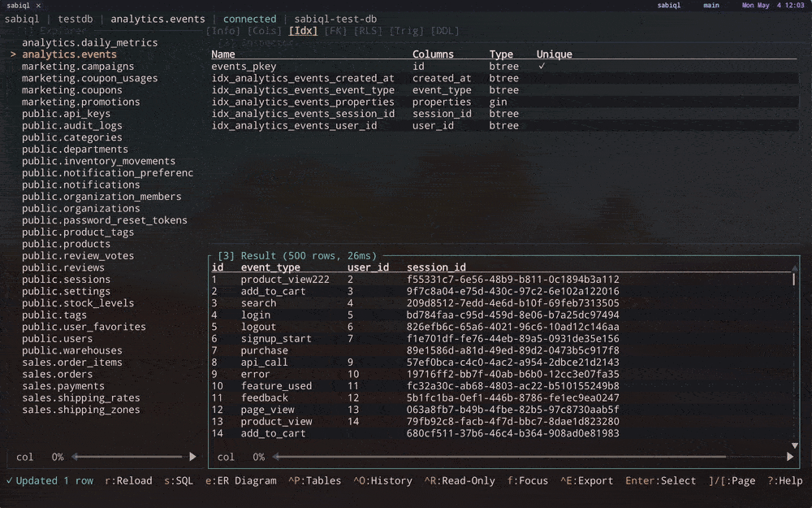Open the Trig inspector tab
This screenshot has width=812, height=508.
point(407,31)
